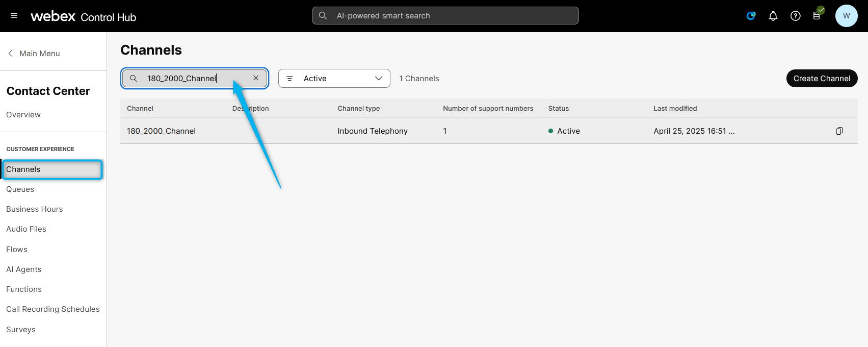
Task: Click the Webex AI Assistant icon
Action: [751, 16]
